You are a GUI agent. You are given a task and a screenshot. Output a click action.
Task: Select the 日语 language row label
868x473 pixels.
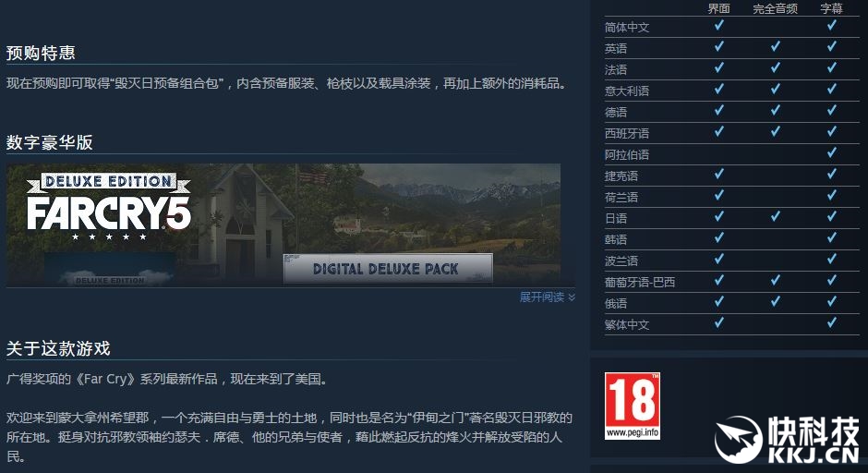pyautogui.click(x=616, y=218)
